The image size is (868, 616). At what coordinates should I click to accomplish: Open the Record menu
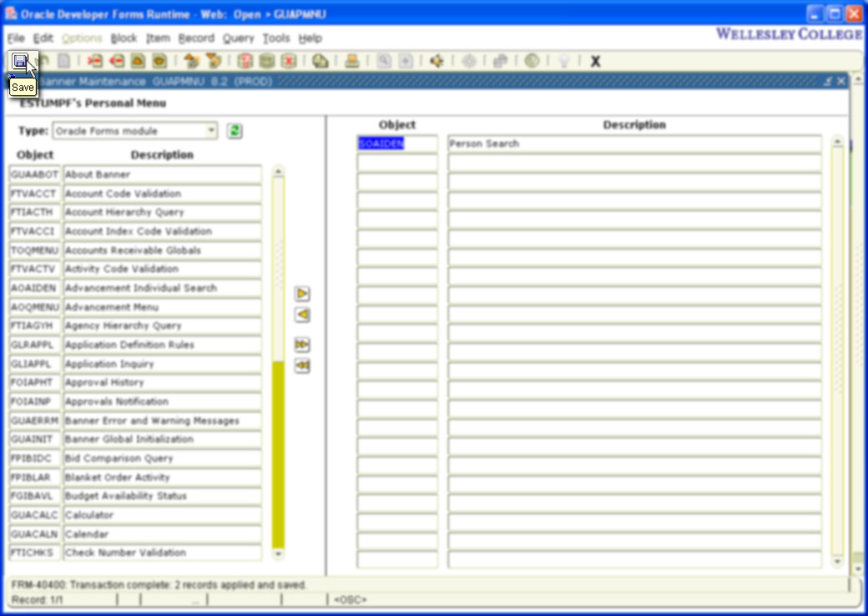tap(196, 38)
